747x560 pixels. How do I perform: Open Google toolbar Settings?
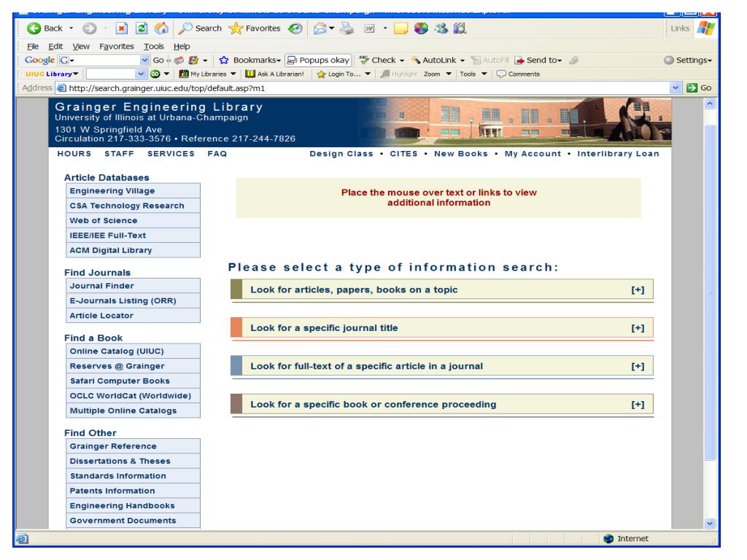pyautogui.click(x=688, y=60)
